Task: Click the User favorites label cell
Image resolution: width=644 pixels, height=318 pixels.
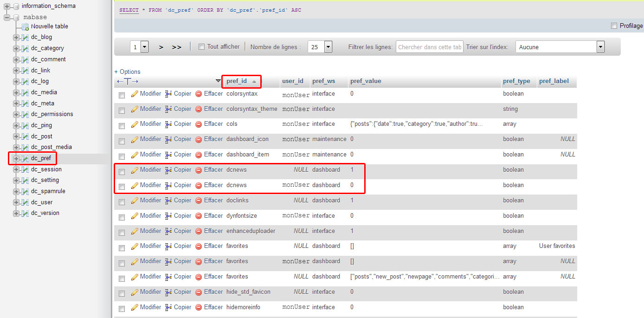Action: [557, 246]
